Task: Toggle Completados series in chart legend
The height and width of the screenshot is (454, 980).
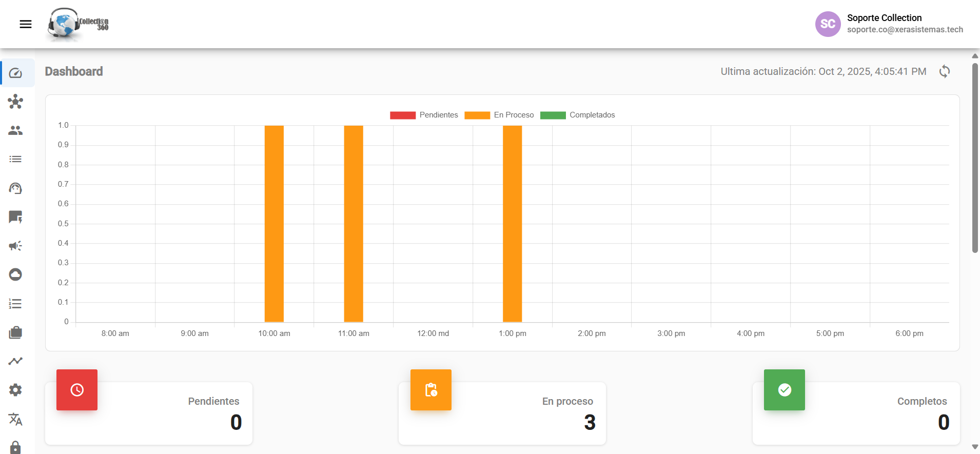Action: click(577, 115)
